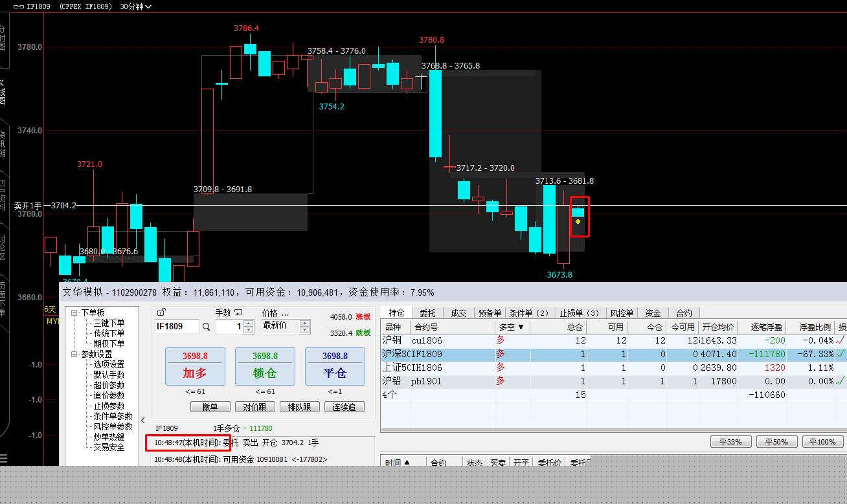
Task: Open 默认手数 settings item
Action: click(109, 375)
